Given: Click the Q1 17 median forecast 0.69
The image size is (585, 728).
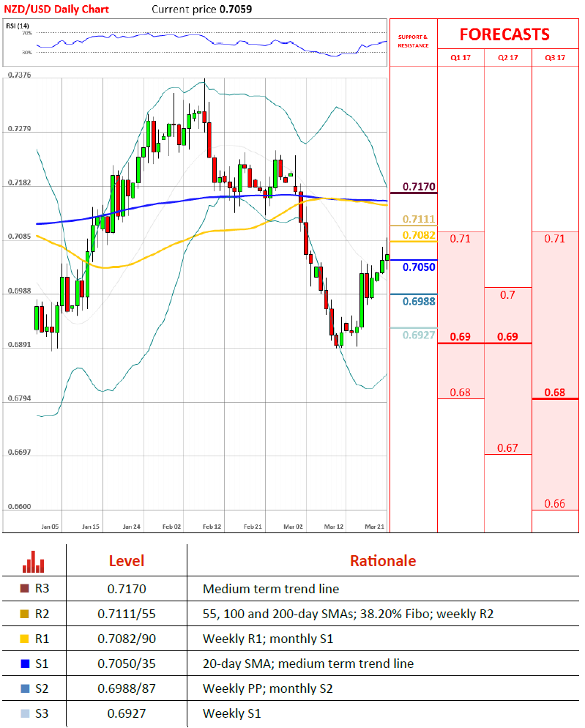Looking at the screenshot, I should point(460,337).
